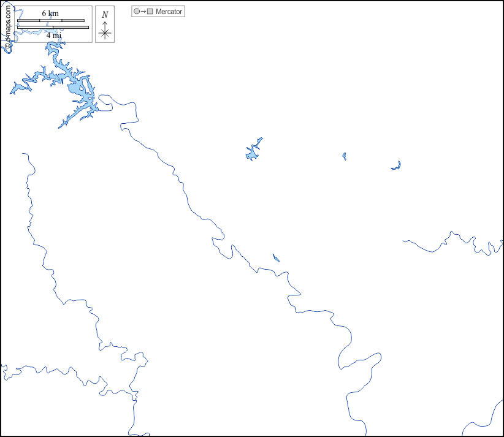Open the d-maps.com copyright watermark
The width and height of the screenshot is (504, 437).
click(x=7, y=28)
